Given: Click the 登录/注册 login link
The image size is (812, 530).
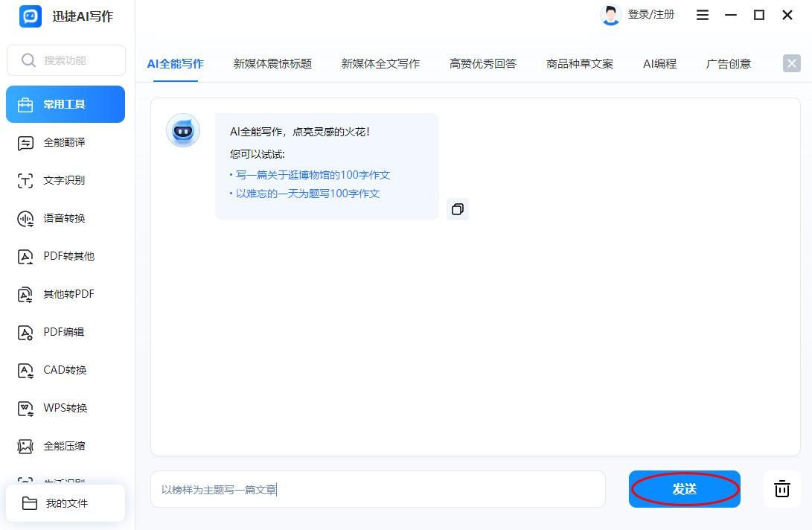Looking at the screenshot, I should pos(651,14).
